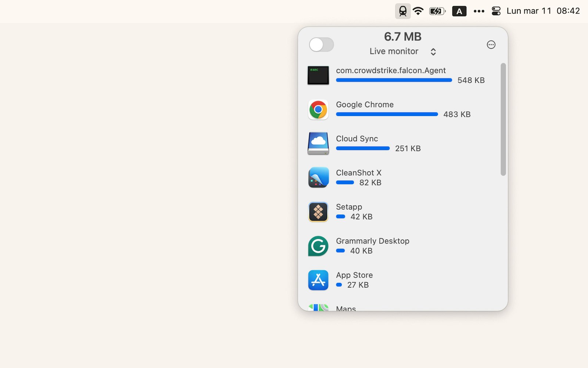Click the TripMode train icon in menu bar
Image resolution: width=588 pixels, height=368 pixels.
403,11
